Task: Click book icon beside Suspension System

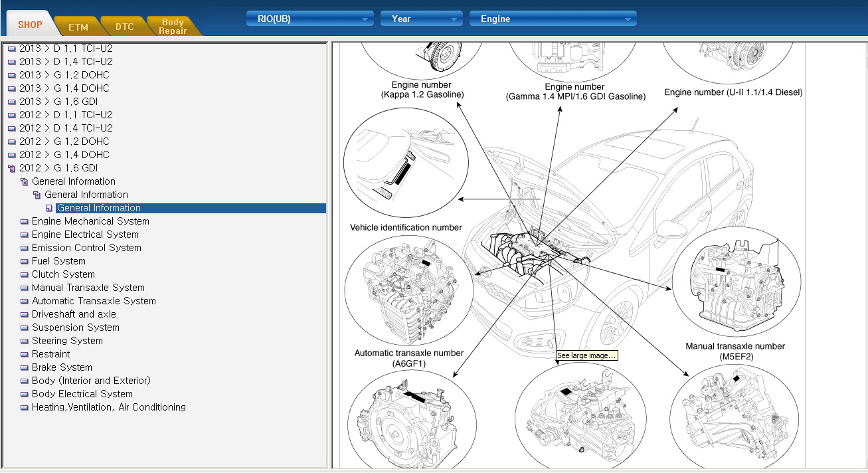Action: coord(25,328)
